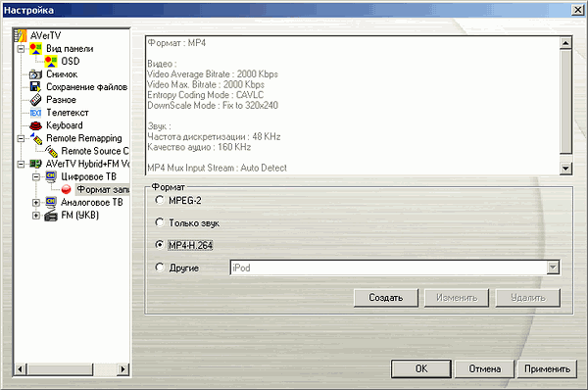
Task: Click the Remote Remapping icon
Action: point(36,138)
